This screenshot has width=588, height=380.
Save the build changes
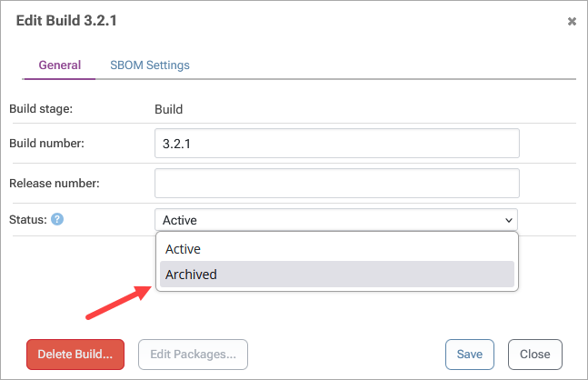click(469, 355)
